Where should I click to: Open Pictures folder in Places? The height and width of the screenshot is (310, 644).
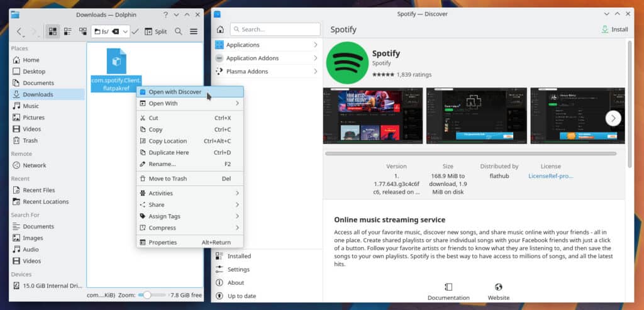(x=47, y=118)
